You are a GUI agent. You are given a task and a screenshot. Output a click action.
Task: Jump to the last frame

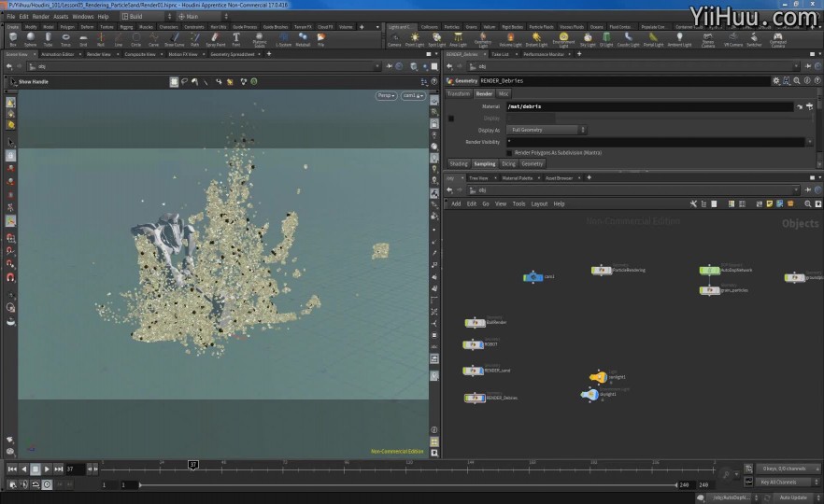(x=58, y=469)
